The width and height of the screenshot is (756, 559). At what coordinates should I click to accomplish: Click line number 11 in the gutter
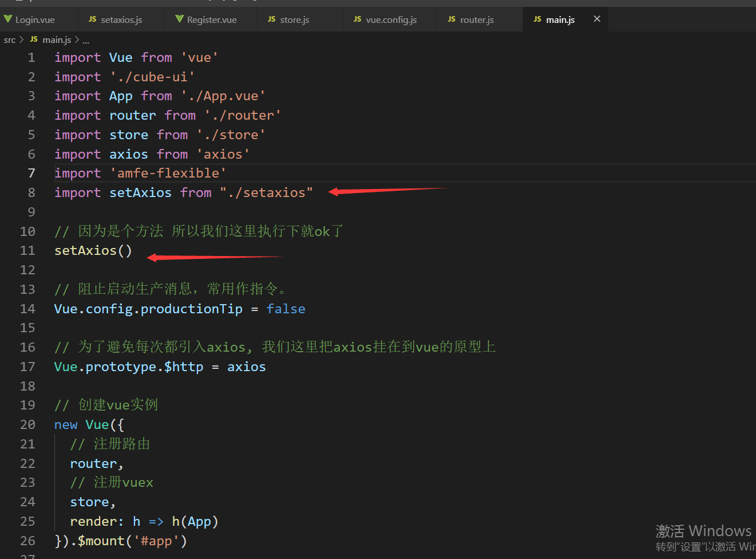(27, 251)
